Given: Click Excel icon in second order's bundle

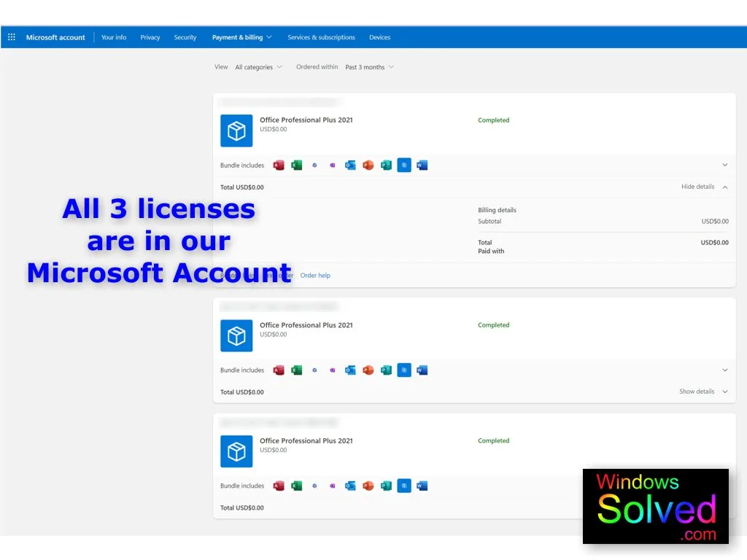Looking at the screenshot, I should coord(297,370).
